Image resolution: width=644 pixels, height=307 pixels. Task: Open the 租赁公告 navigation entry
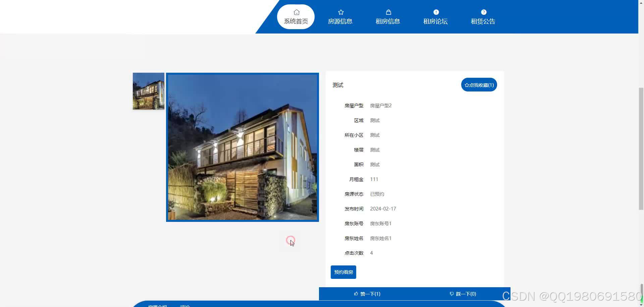(483, 21)
